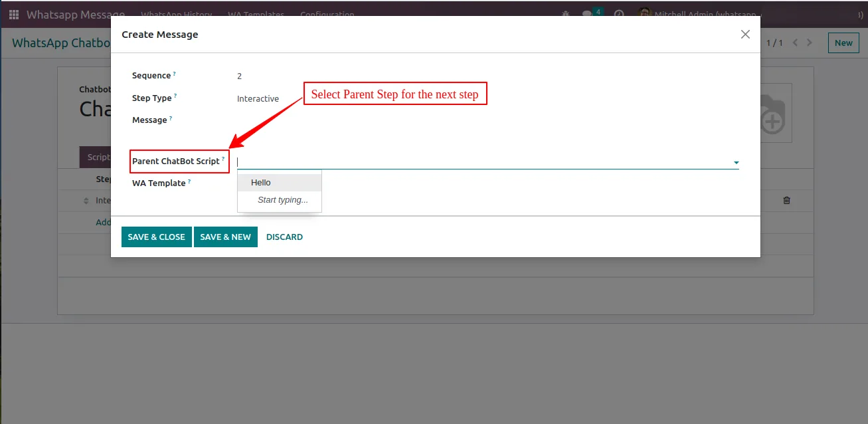Open the debug bug icon
The image size is (868, 424).
(x=566, y=15)
